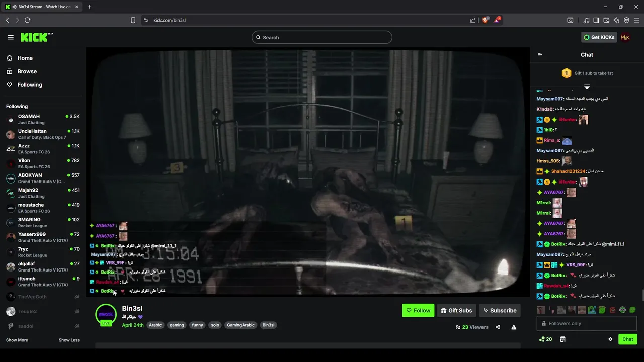Open the Azzz channel
Screen dimensions: 644x362
coord(43,149)
